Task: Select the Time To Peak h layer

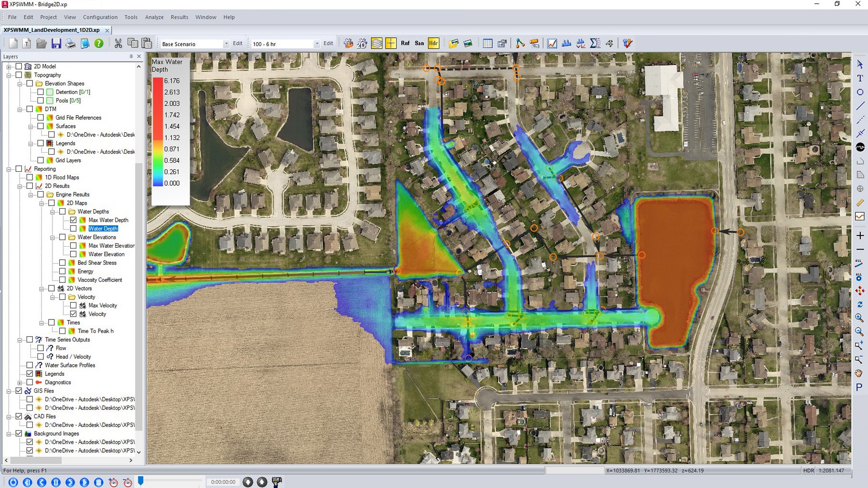Action: 96,331
